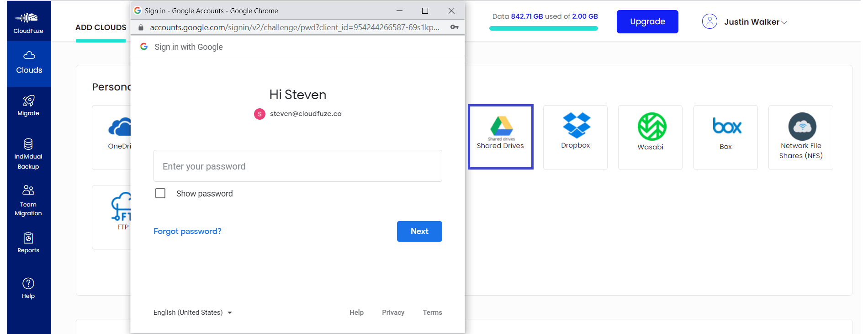Select the Shared Drives cloud tile
Image resolution: width=868 pixels, height=334 pixels.
[x=500, y=137]
